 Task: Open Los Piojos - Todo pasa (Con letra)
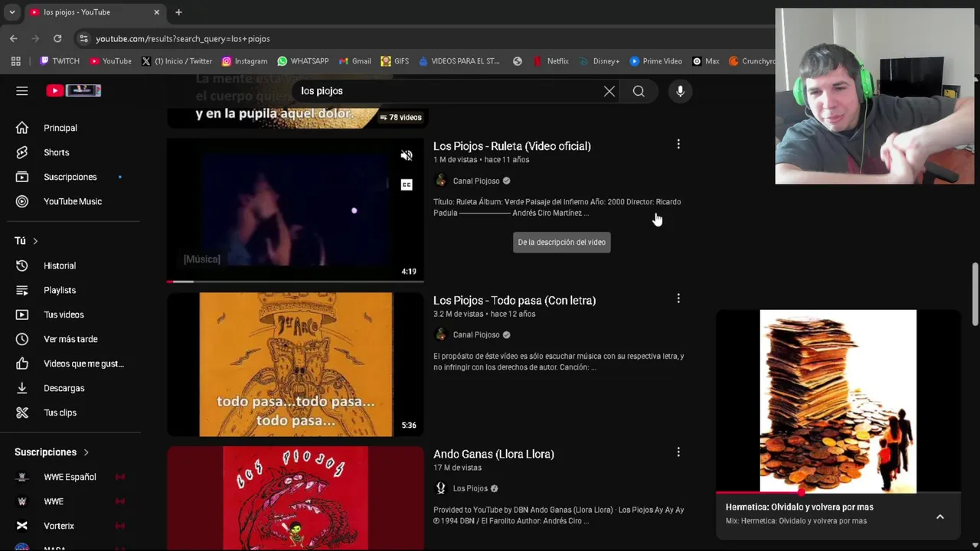pos(514,300)
